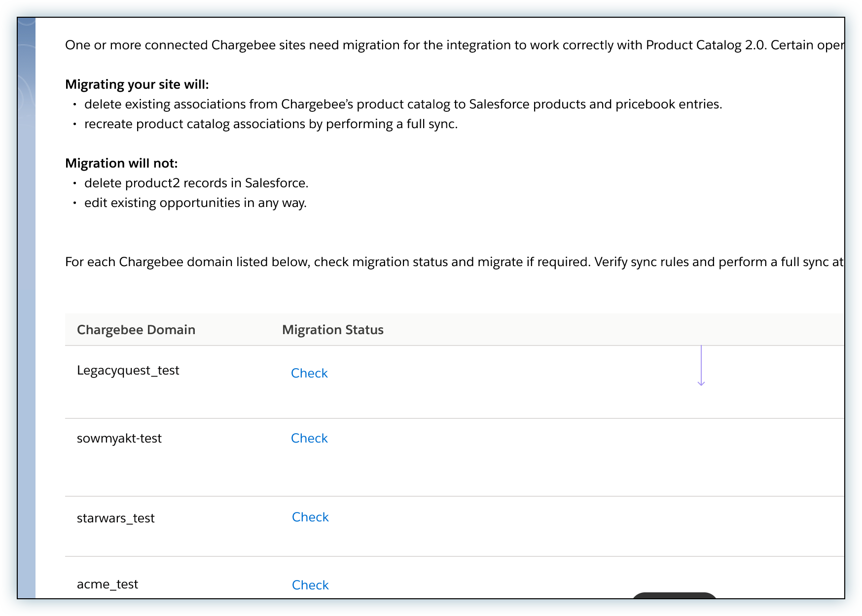Click the Chargebee Domain column header

coord(136,330)
